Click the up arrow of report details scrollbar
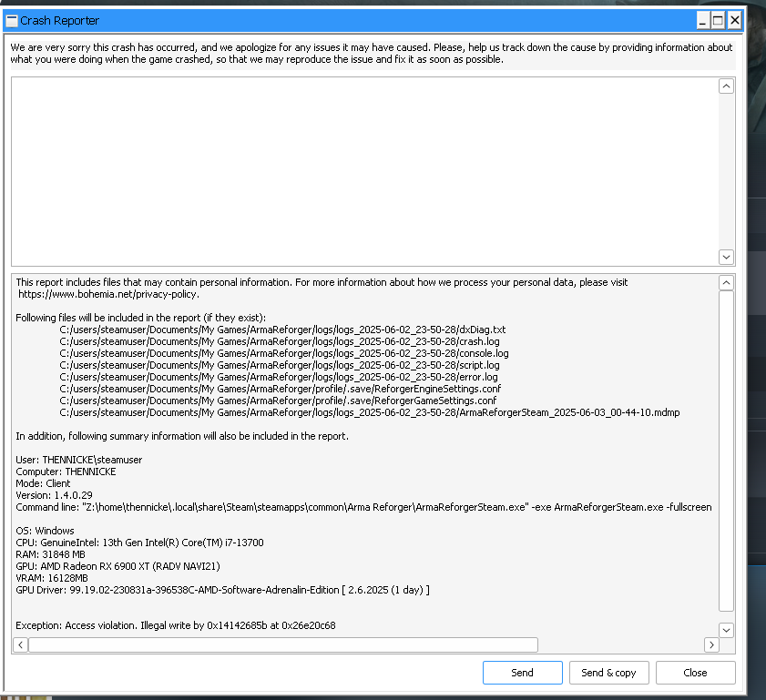 [727, 282]
